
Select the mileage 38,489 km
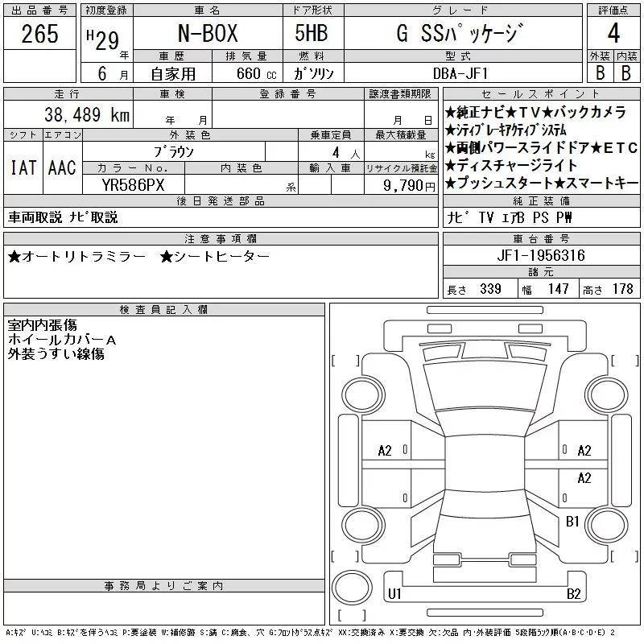point(87,114)
